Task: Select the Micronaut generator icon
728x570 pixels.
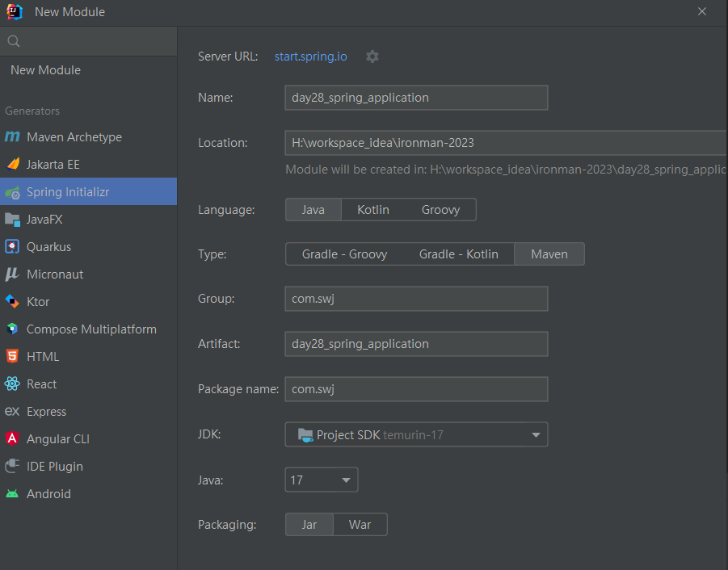Action: [x=12, y=275]
